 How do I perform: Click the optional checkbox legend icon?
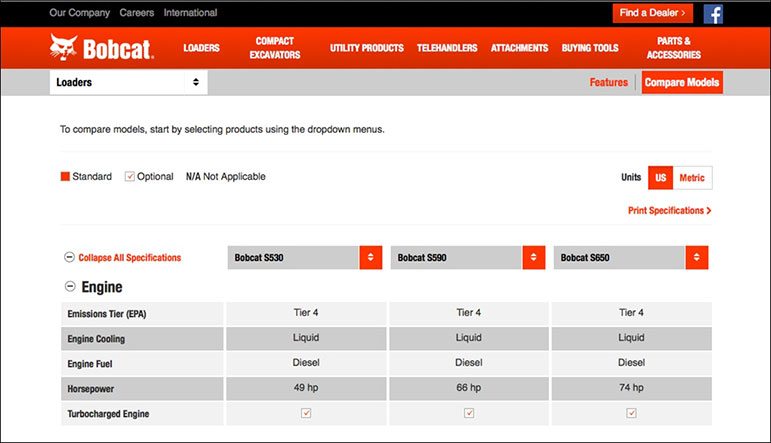tap(130, 177)
